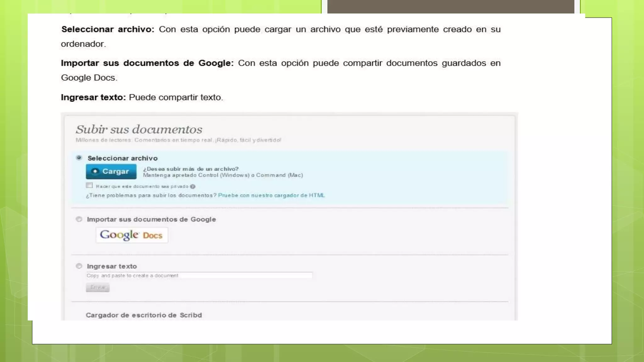Viewport: 644px width, 362px height.
Task: Check 'Hacer que este documento sea privado' checkbox
Action: click(x=89, y=185)
